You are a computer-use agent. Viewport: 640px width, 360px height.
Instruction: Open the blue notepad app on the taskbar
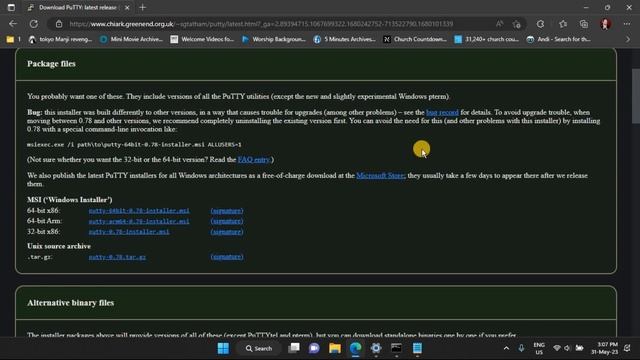417,348
